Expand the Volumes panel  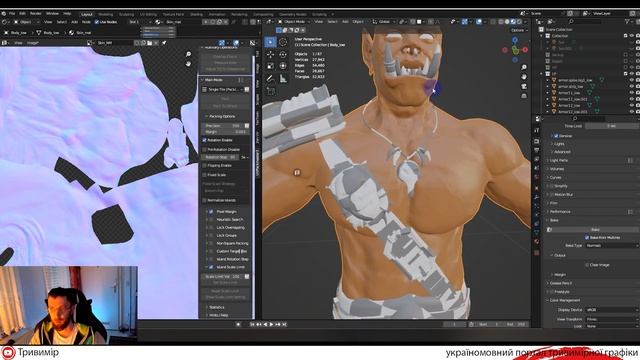(556, 169)
